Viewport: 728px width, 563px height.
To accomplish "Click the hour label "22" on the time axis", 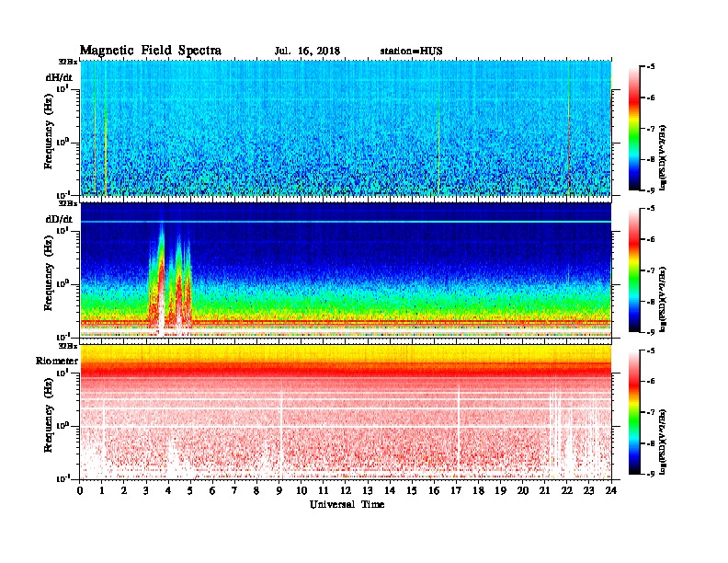I will tap(567, 490).
